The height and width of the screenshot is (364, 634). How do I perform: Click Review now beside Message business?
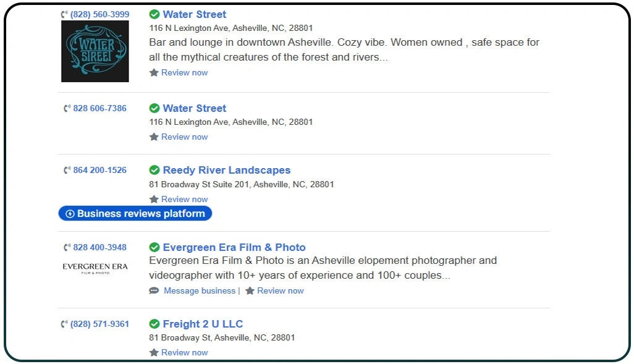[281, 291]
